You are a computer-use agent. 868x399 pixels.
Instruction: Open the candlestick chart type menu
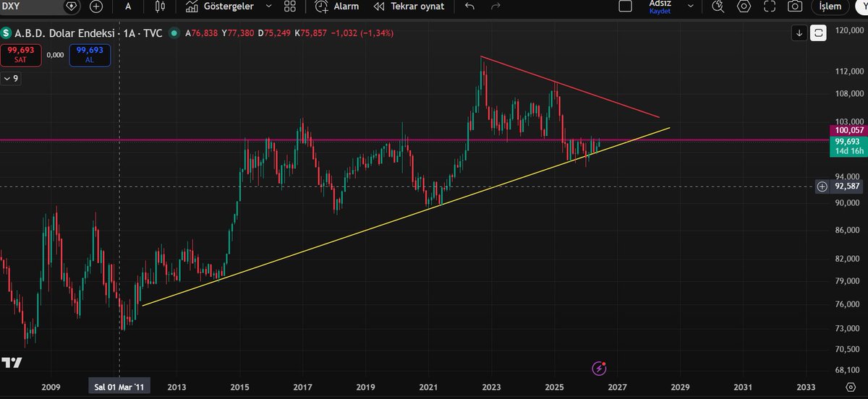click(x=161, y=6)
